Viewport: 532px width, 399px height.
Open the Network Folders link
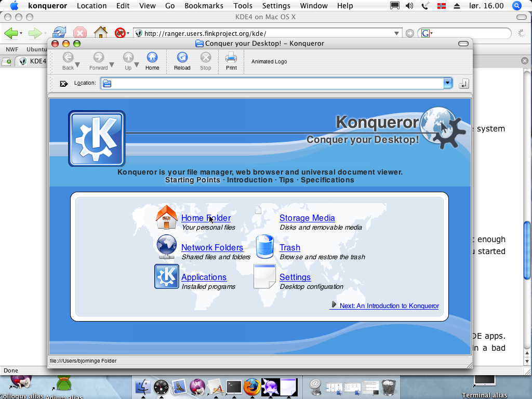point(212,247)
